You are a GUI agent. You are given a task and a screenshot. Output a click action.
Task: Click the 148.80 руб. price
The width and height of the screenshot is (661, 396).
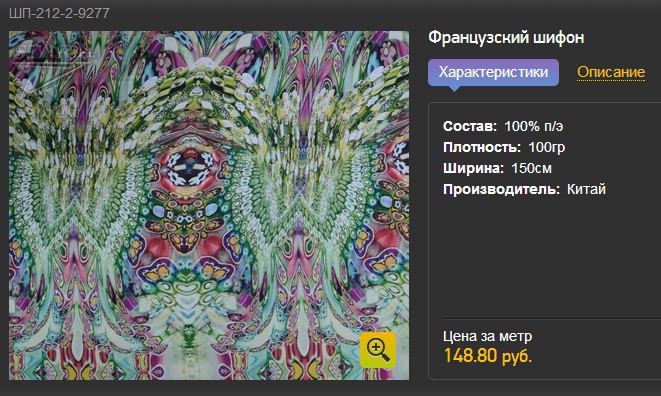[x=488, y=356]
